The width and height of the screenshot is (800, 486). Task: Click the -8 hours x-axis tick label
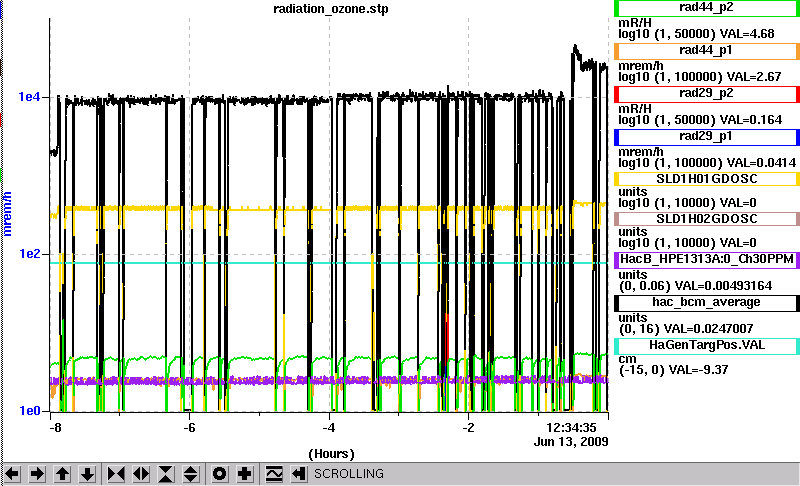[55, 428]
